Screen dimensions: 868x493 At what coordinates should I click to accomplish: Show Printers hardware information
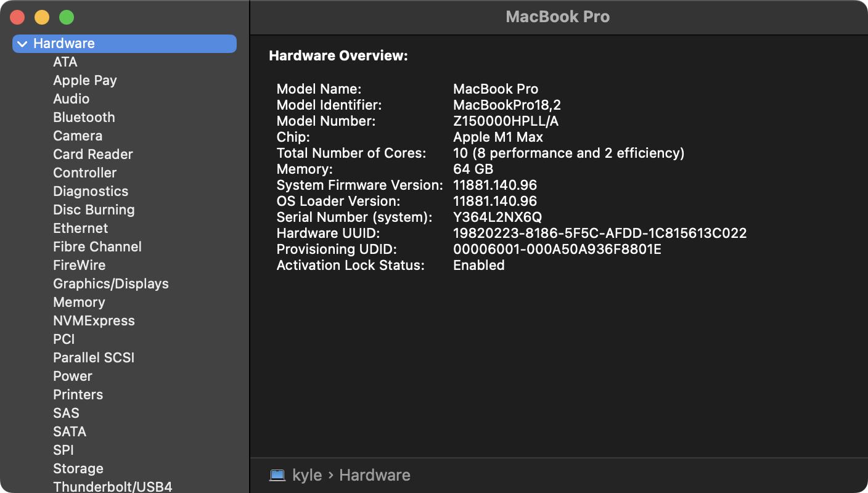[78, 395]
